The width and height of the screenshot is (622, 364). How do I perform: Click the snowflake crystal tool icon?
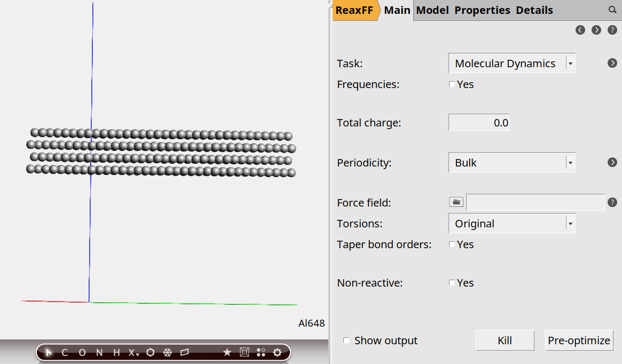point(167,352)
